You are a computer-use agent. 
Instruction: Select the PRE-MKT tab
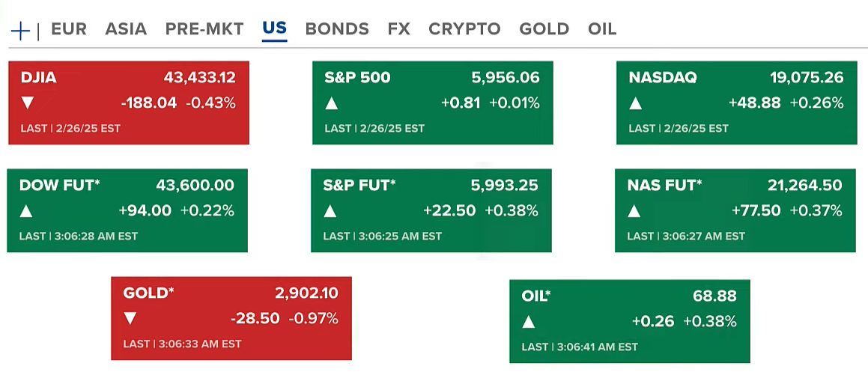click(x=204, y=29)
